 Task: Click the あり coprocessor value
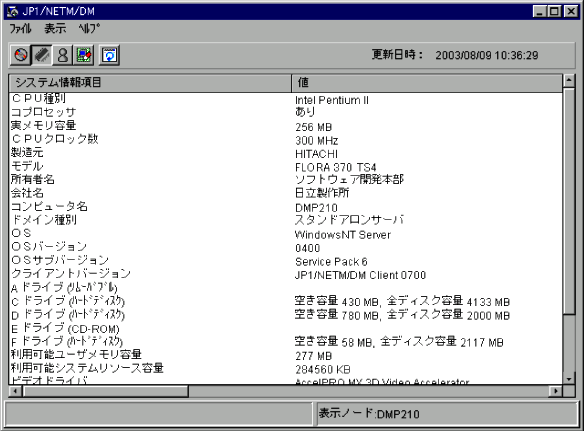pyautogui.click(x=305, y=112)
